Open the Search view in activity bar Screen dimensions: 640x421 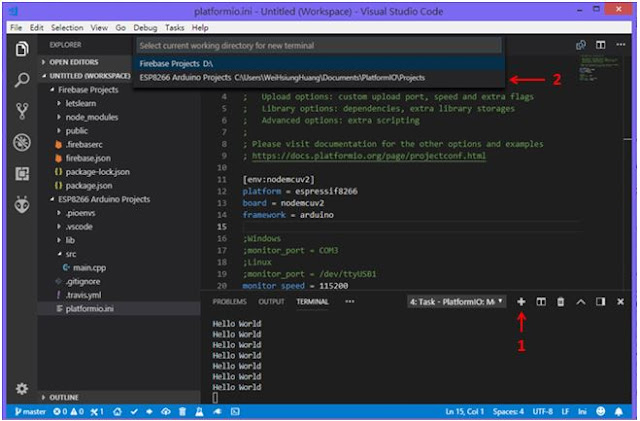pos(22,80)
